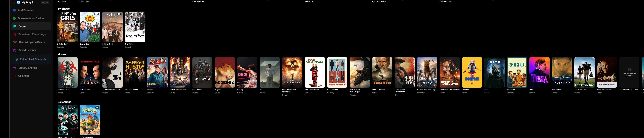The height and width of the screenshot is (138, 644).
Task: Open the Splitsville comedy poster
Action: tap(517, 72)
